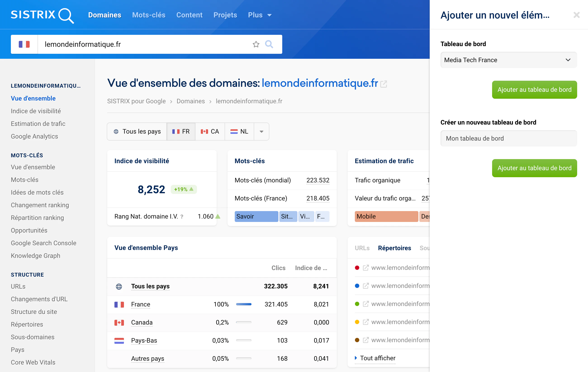Click Savoir intent bar in Mots-clés card

(256, 217)
